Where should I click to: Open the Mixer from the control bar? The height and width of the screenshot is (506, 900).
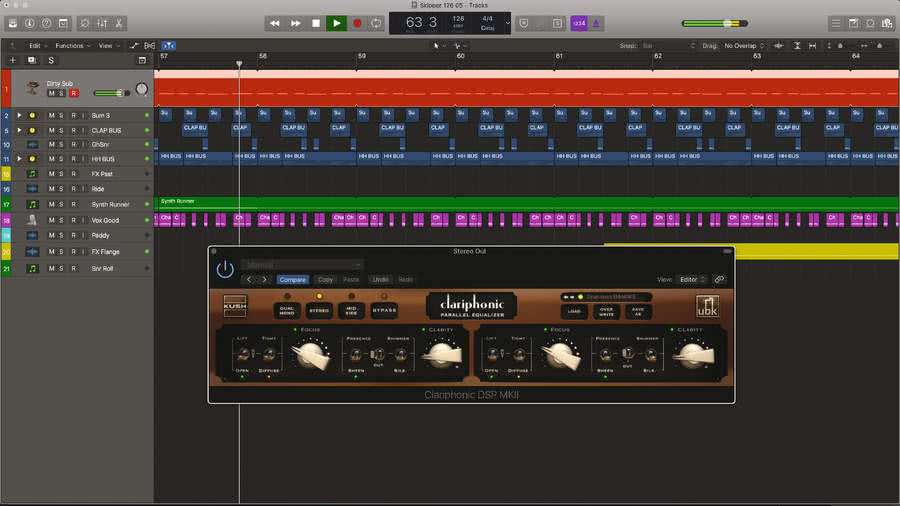pos(102,24)
